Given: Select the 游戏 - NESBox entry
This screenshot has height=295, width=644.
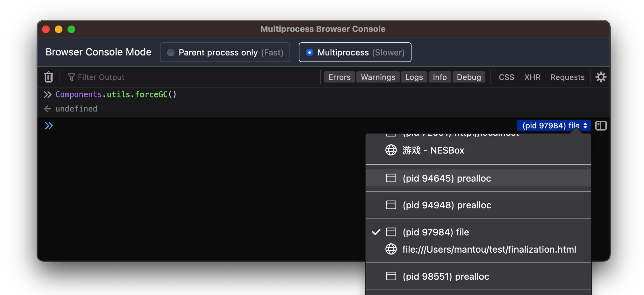Looking at the screenshot, I should [x=478, y=150].
